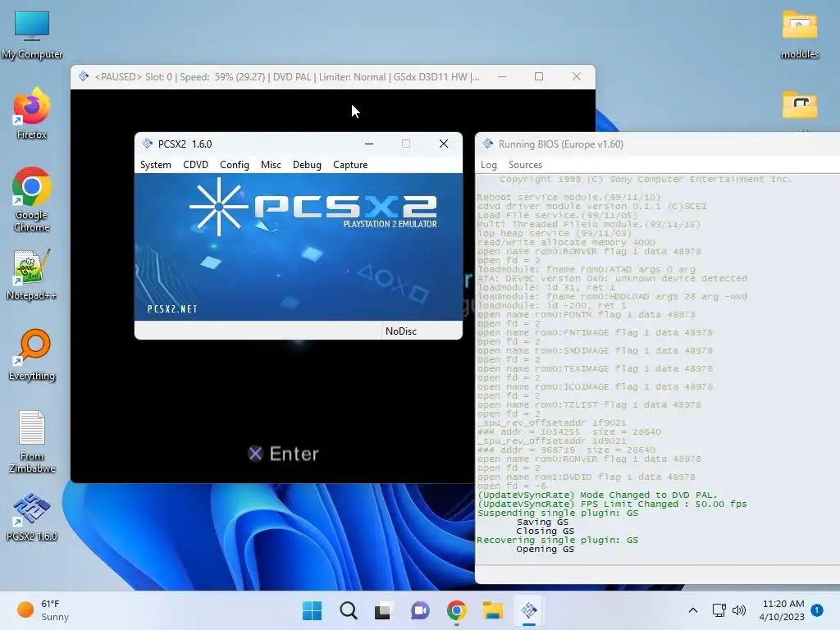Open Task View on taskbar

pos(384,610)
